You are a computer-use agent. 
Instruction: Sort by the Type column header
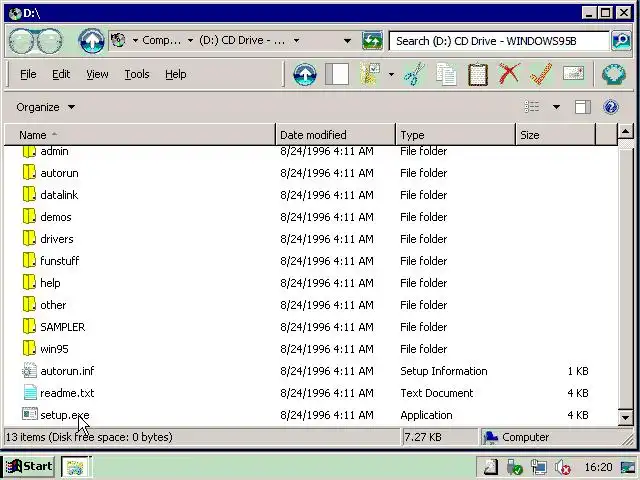pos(456,135)
